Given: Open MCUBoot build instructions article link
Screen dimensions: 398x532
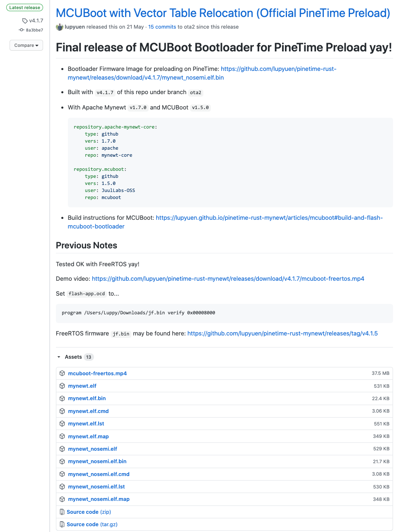Looking at the screenshot, I should 225,222.
